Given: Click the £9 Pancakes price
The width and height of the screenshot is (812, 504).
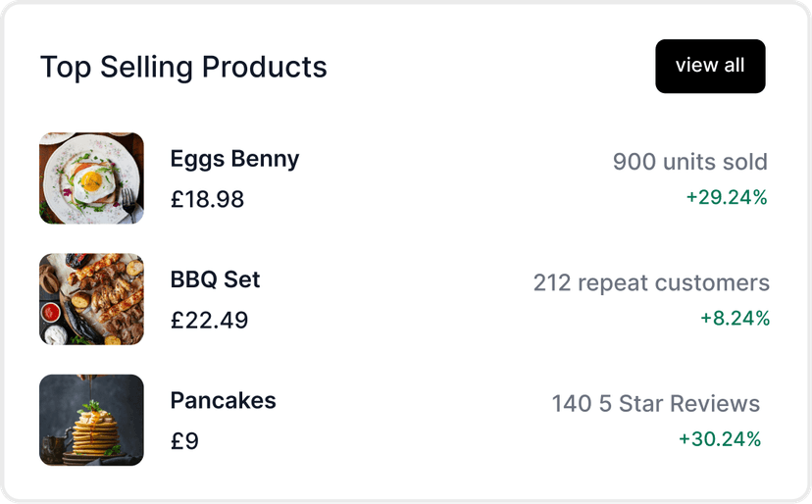Looking at the screenshot, I should coord(184,440).
